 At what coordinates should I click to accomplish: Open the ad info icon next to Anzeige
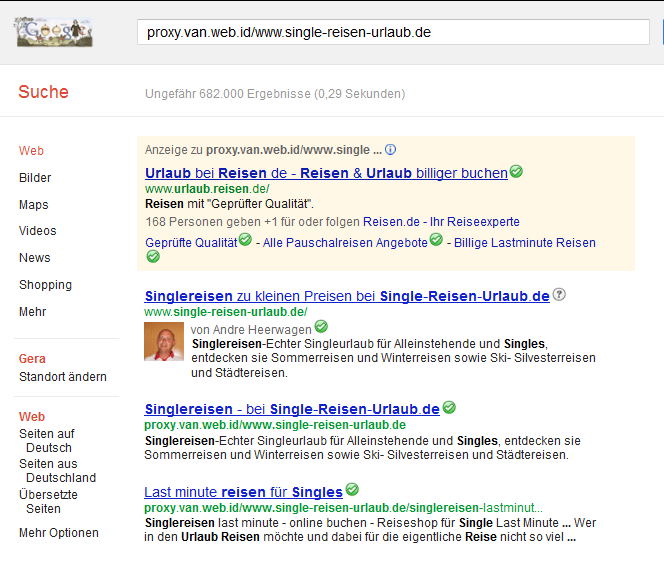pyautogui.click(x=390, y=150)
